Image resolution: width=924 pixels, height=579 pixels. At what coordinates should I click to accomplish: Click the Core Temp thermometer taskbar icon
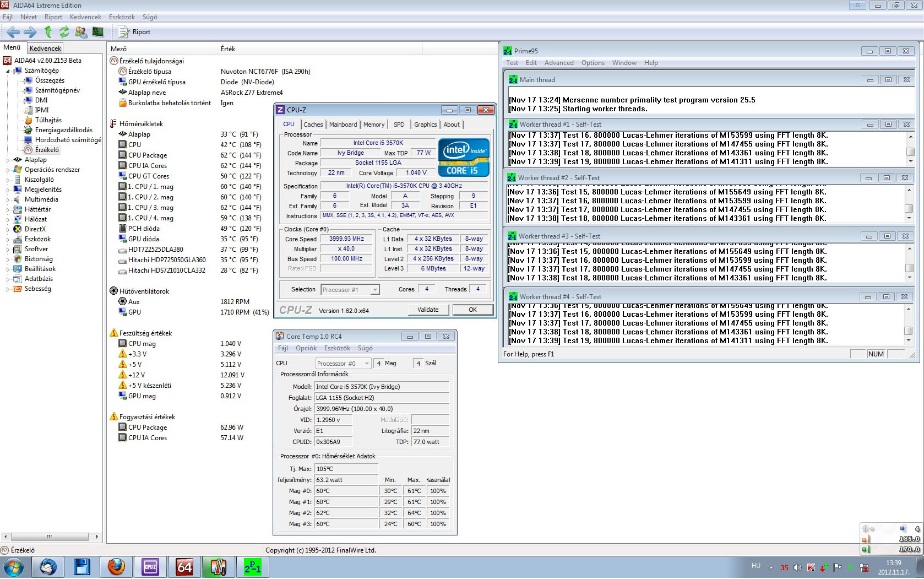218,566
